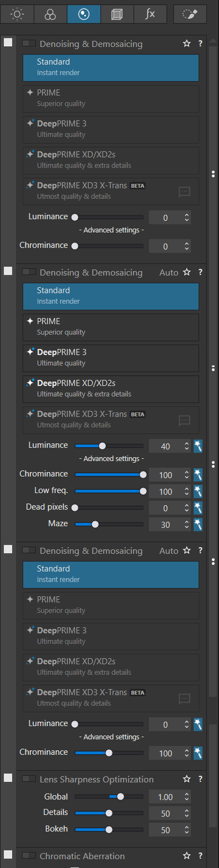This screenshot has height=868, width=219.
Task: Click the auto wand next to Low freq.
Action: [198, 491]
